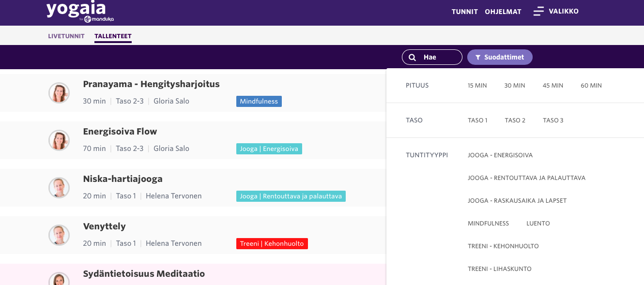Click the funnel icon on Suodattimet button

478,57
